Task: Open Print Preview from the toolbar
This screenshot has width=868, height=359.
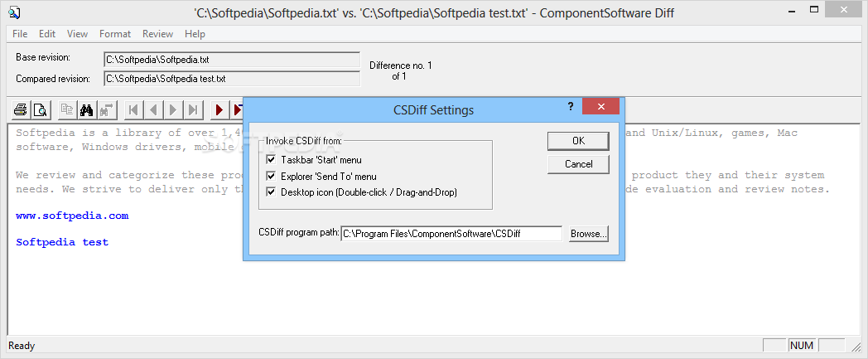Action: pyautogui.click(x=39, y=109)
